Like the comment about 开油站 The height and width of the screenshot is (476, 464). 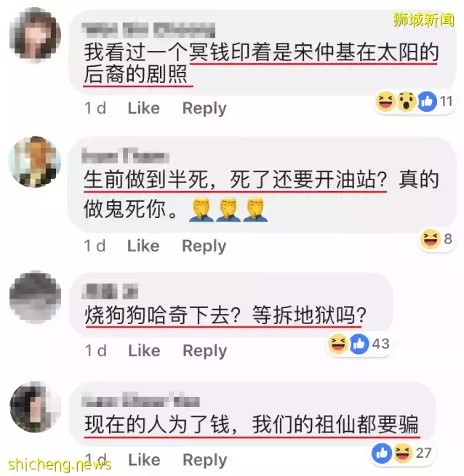click(143, 246)
